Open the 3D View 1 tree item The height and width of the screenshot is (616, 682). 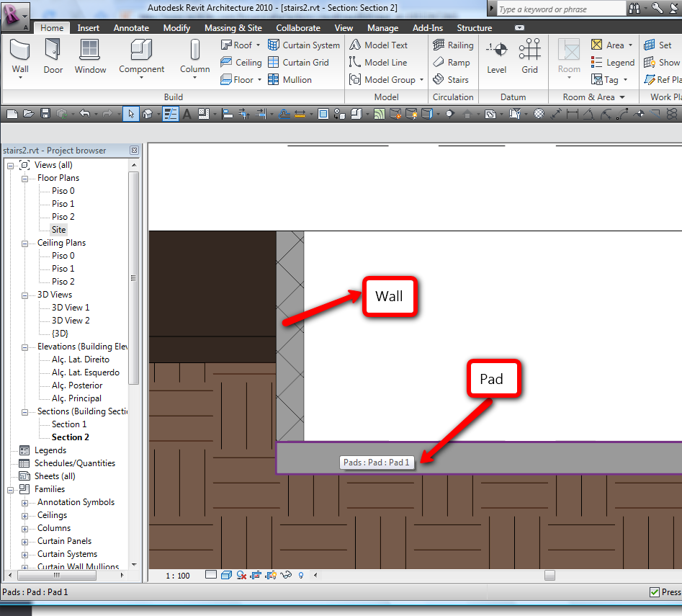click(x=71, y=308)
